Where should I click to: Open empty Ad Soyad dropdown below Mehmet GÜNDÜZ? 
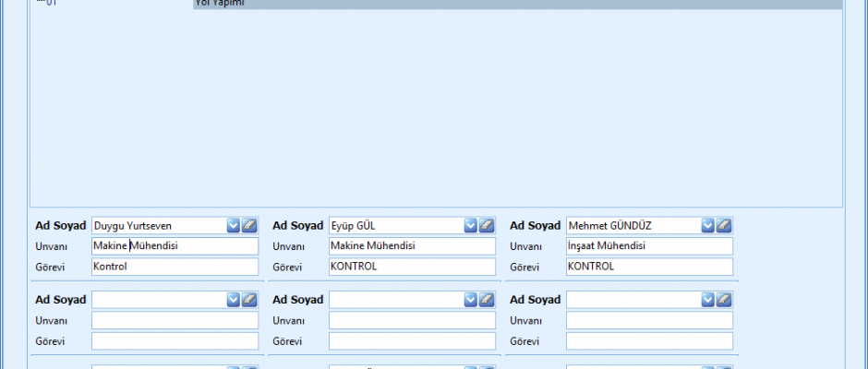tap(708, 300)
